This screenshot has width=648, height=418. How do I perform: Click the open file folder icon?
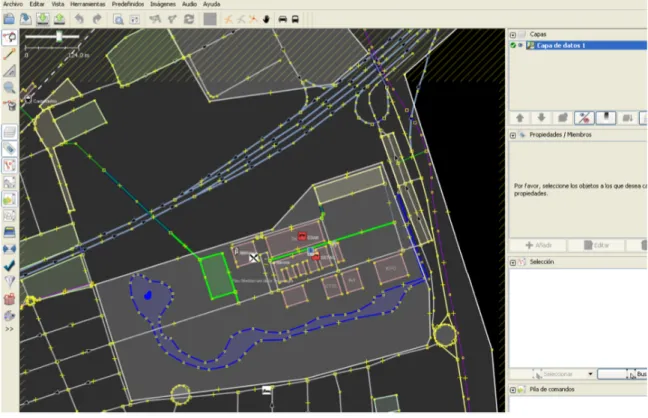9,19
